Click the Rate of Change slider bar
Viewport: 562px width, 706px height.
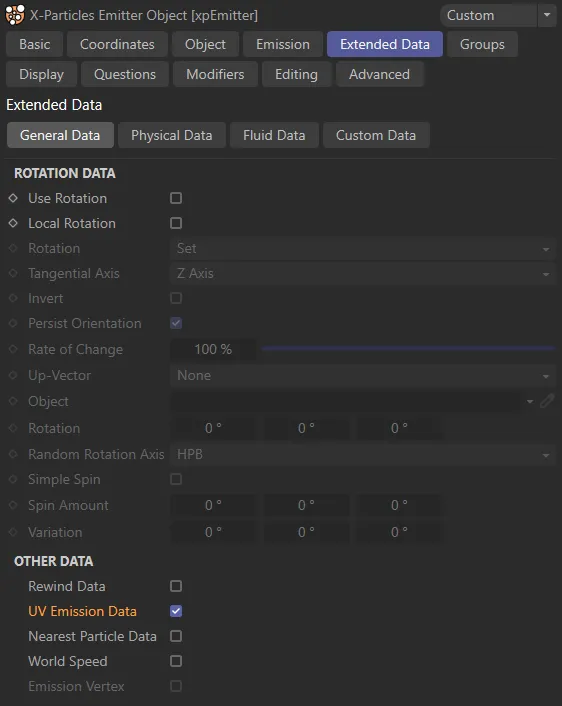coord(408,348)
